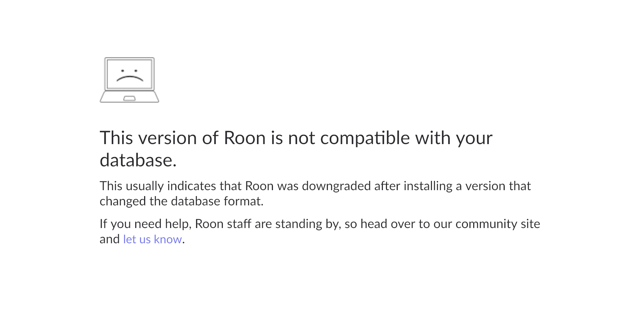Open the community site via 'let us know'
This screenshot has width=644, height=335.
152,239
